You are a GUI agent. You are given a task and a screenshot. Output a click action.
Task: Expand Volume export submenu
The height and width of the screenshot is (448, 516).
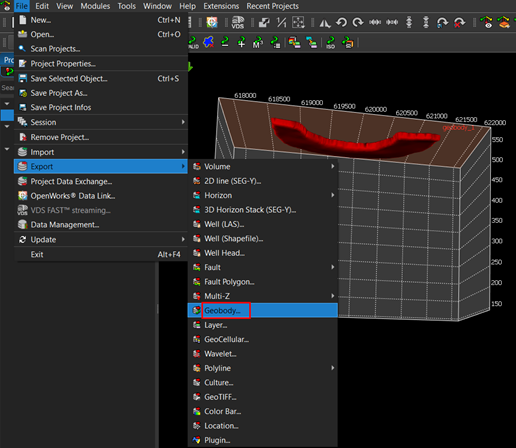tap(263, 166)
